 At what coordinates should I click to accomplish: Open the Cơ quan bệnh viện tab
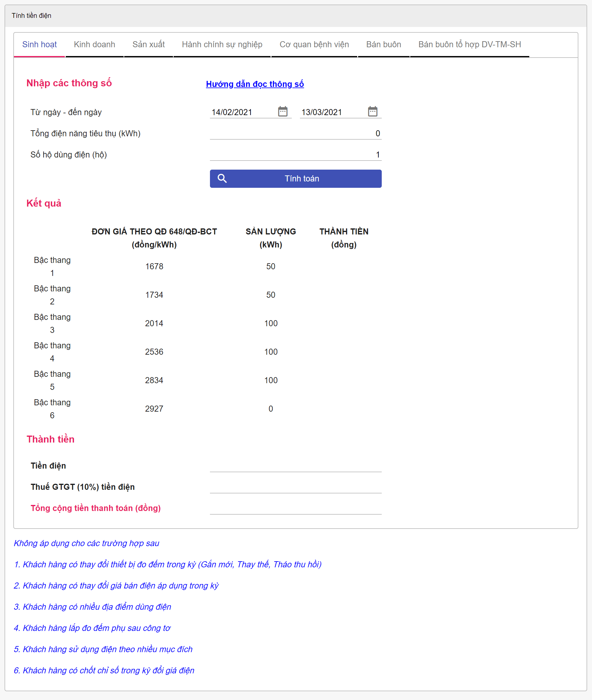click(314, 44)
